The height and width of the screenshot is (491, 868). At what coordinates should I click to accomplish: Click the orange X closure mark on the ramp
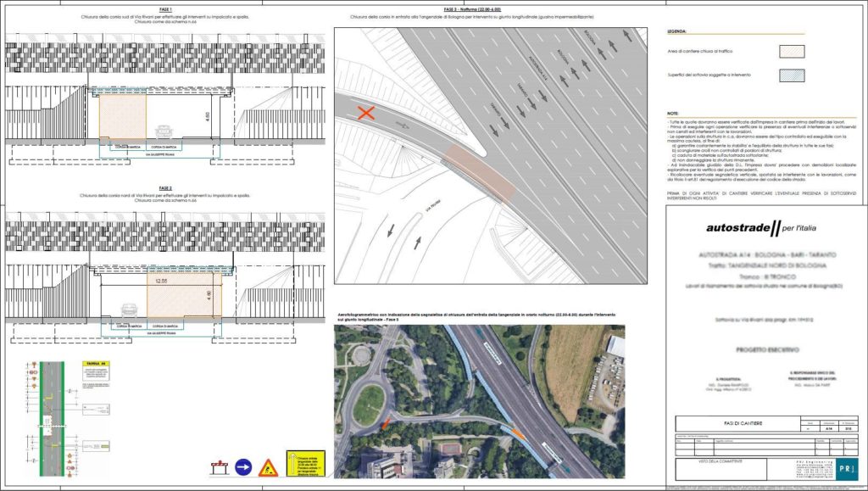pyautogui.click(x=365, y=113)
